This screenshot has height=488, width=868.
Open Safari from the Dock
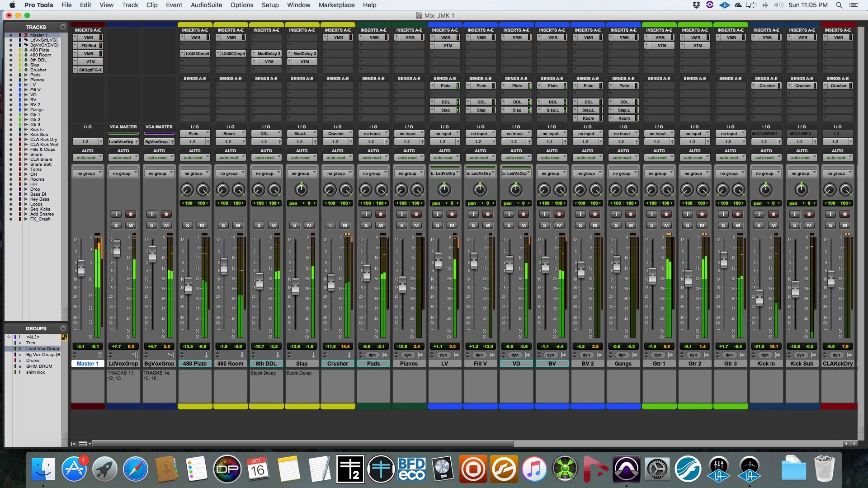(135, 469)
